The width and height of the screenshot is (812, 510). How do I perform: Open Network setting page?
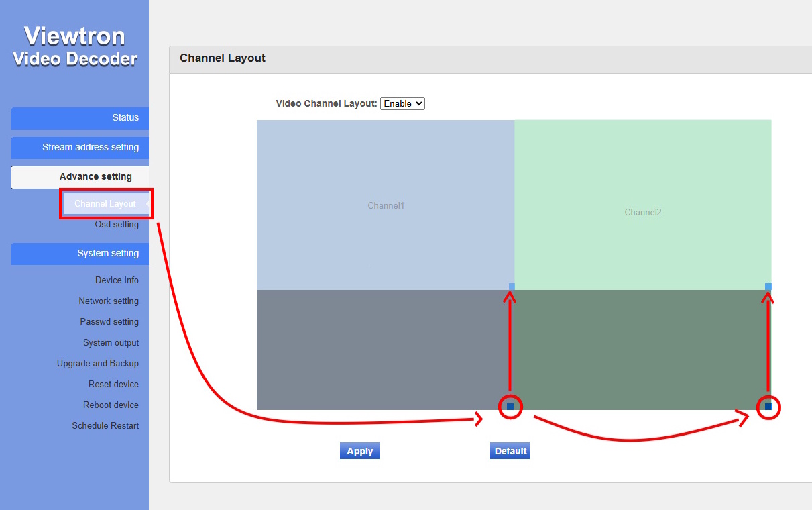pos(109,301)
